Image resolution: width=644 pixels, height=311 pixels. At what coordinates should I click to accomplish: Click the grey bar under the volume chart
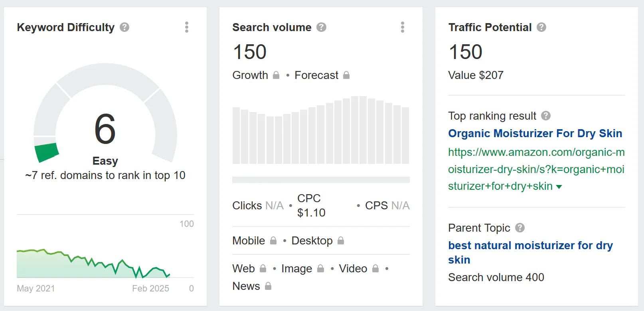point(321,180)
